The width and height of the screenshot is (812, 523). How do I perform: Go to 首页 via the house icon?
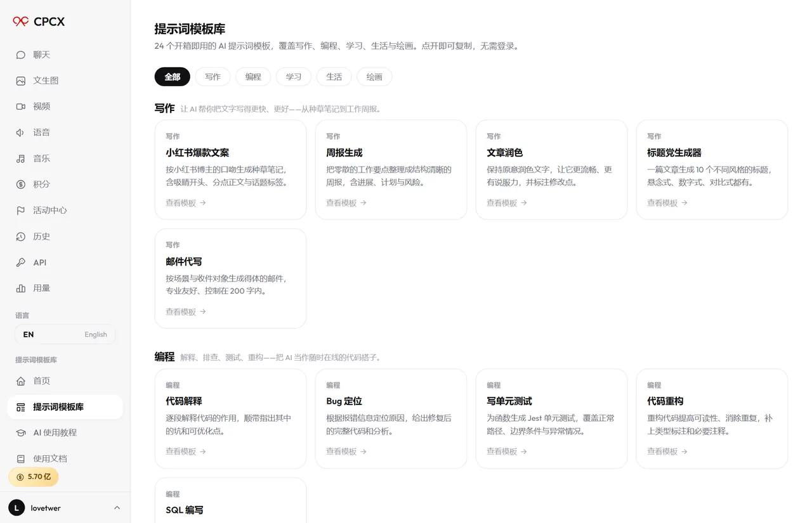(21, 381)
